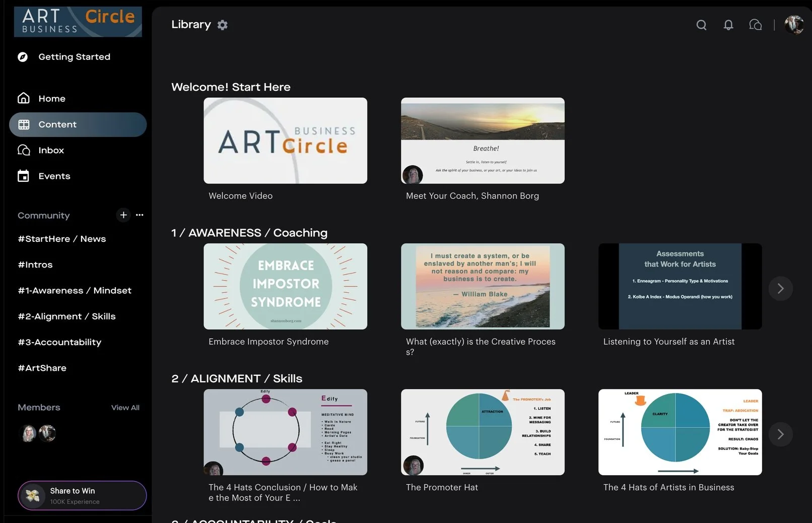Click the Content grid icon
Screen dimensions: 812x523
pos(24,124)
